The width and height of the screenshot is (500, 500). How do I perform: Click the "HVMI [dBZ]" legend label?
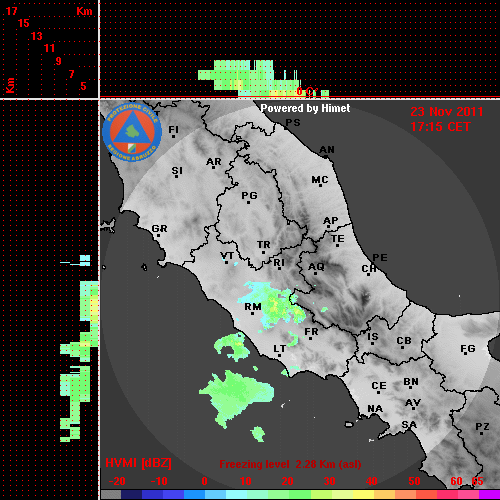pyautogui.click(x=138, y=463)
